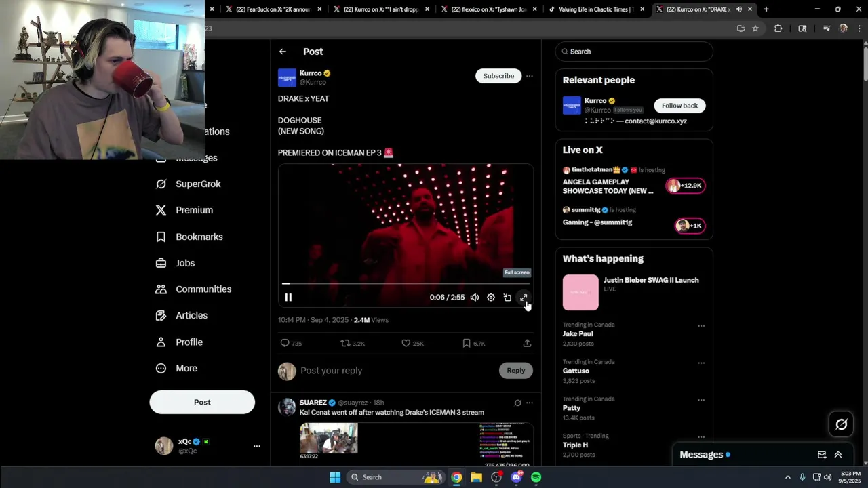The height and width of the screenshot is (488, 868).
Task: Open more options for Patty trend
Action: pos(701,400)
